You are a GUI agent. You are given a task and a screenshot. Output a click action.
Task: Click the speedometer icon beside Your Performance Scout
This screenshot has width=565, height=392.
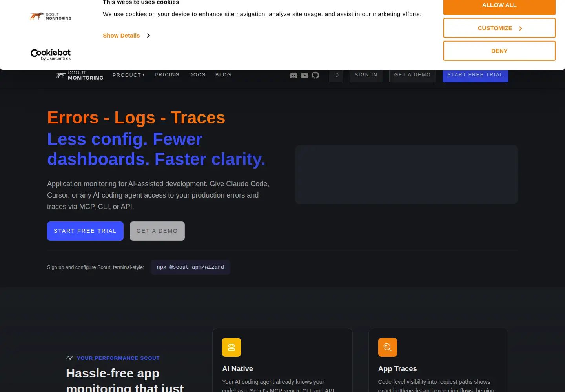coord(70,358)
